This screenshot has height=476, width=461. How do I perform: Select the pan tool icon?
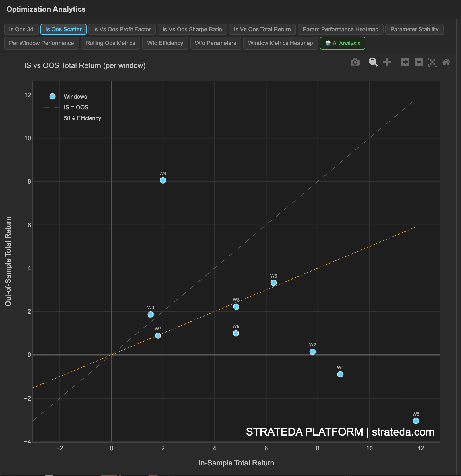(x=388, y=62)
